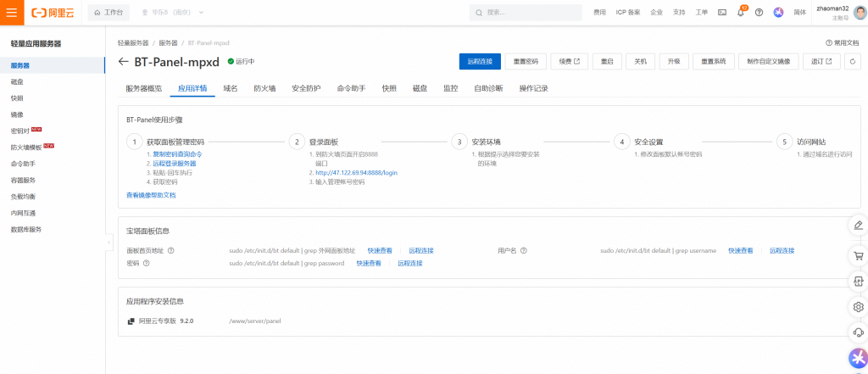Open the feedback pencil icon
The height and width of the screenshot is (374, 868).
point(858,225)
